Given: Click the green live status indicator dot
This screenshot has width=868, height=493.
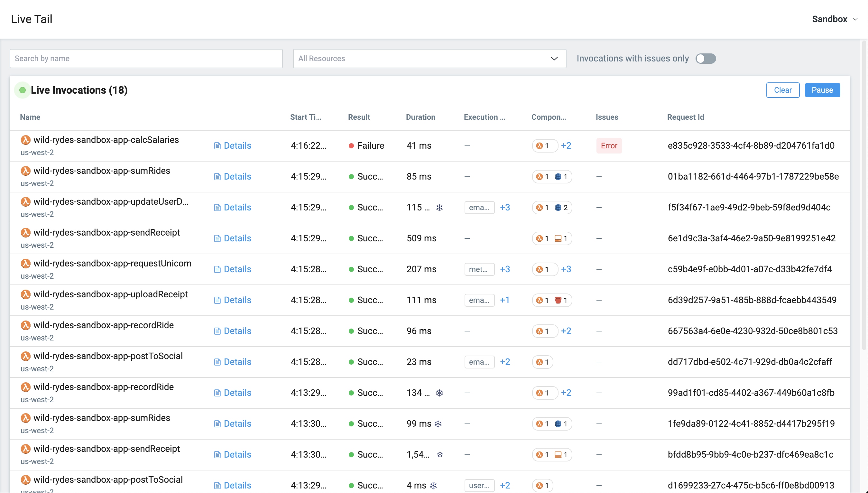Looking at the screenshot, I should [x=23, y=90].
